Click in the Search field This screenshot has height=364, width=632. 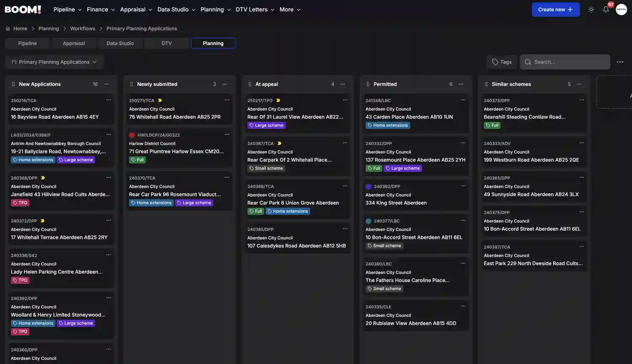565,62
